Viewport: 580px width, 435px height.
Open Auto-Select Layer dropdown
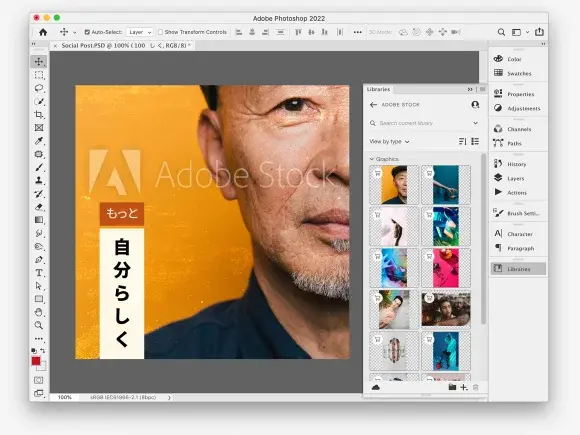pos(139,32)
